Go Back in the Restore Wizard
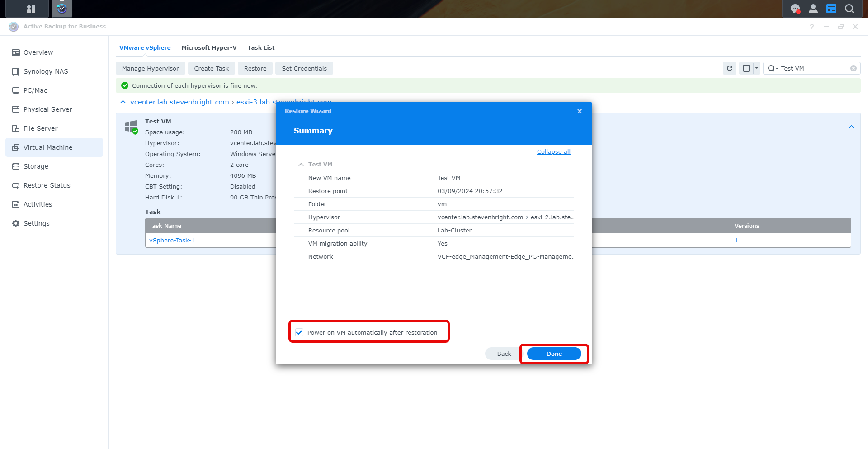 pyautogui.click(x=504, y=354)
